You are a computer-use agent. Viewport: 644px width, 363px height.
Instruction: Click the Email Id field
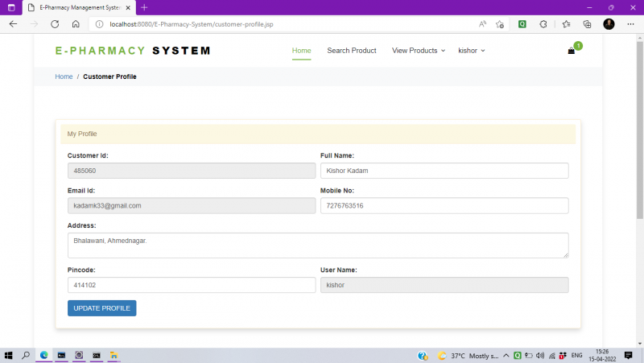192,206
